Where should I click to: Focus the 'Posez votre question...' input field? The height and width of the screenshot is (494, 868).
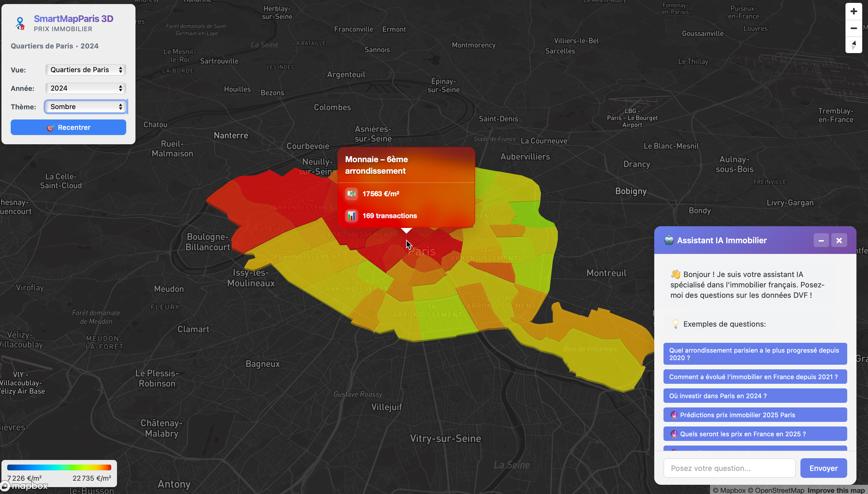coord(729,468)
